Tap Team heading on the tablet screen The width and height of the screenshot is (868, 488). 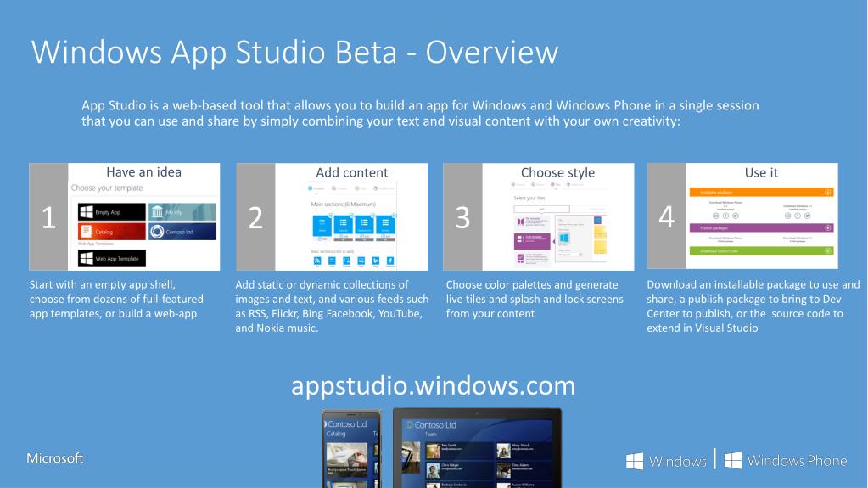point(431,435)
